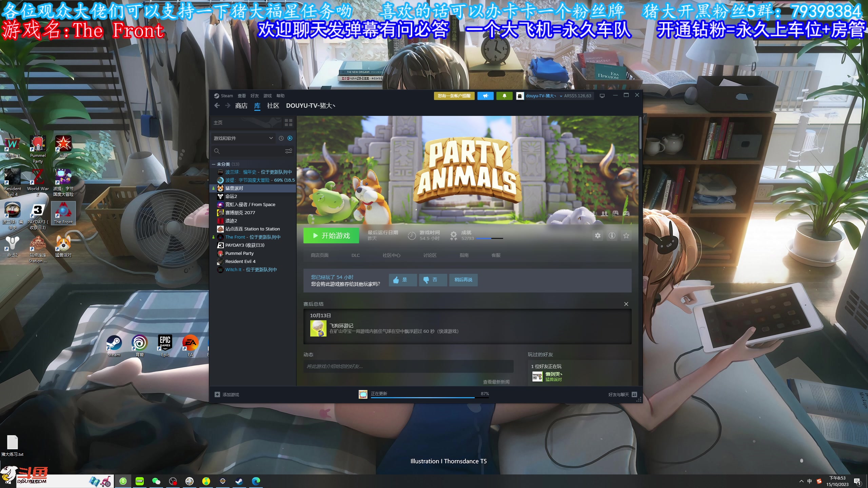Collapse 未分类 category in library

214,164
